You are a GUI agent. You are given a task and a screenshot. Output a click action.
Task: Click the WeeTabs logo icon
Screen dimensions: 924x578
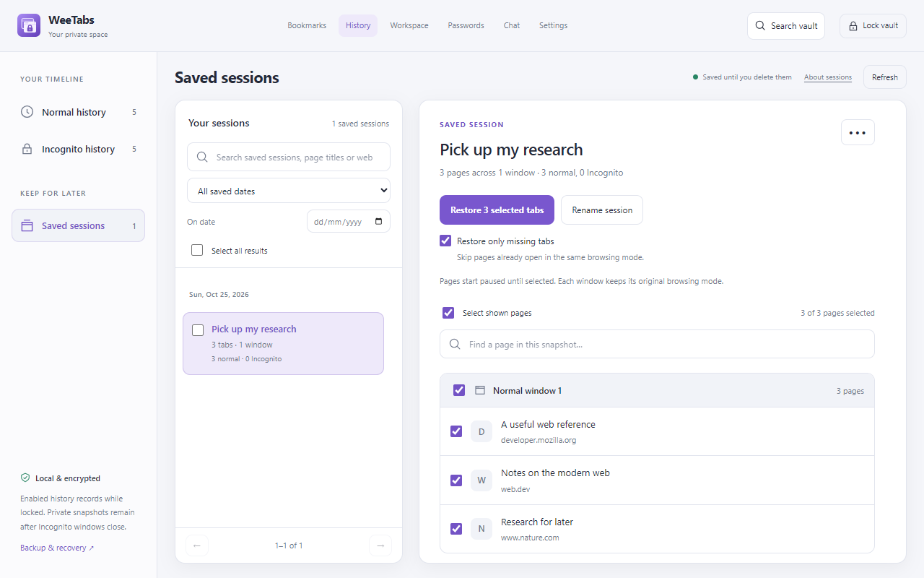pyautogui.click(x=29, y=25)
